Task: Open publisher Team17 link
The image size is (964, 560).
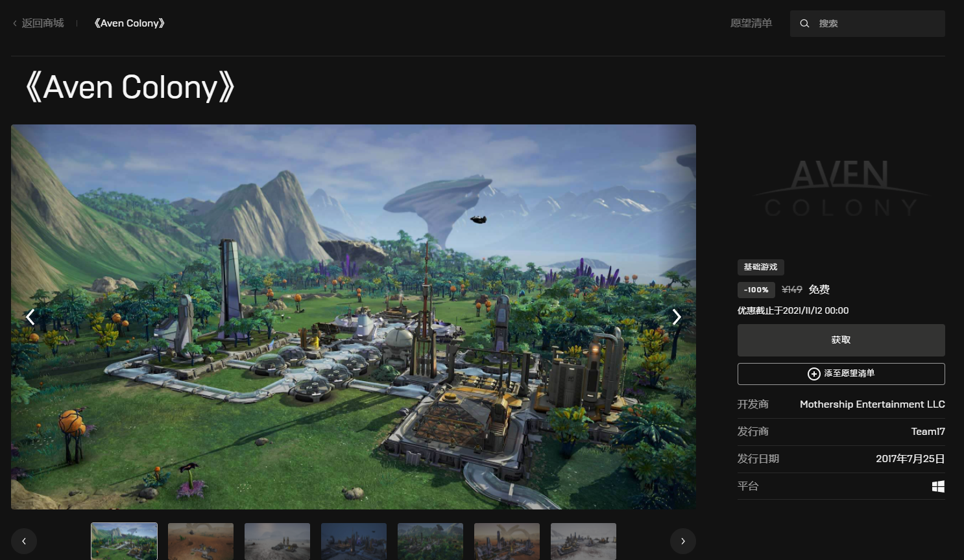Action: pos(928,432)
